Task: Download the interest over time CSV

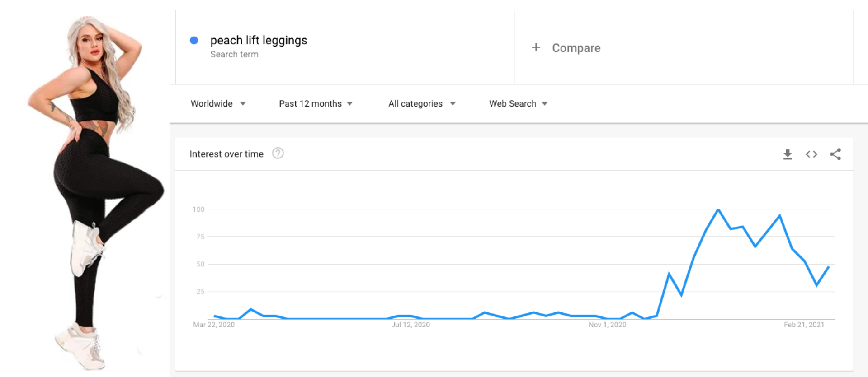Action: 788,154
